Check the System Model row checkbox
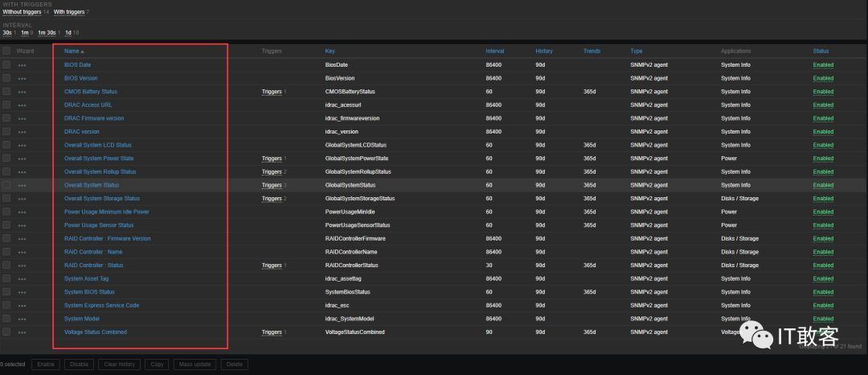Screen dimensions: 868x375 [x=6, y=319]
